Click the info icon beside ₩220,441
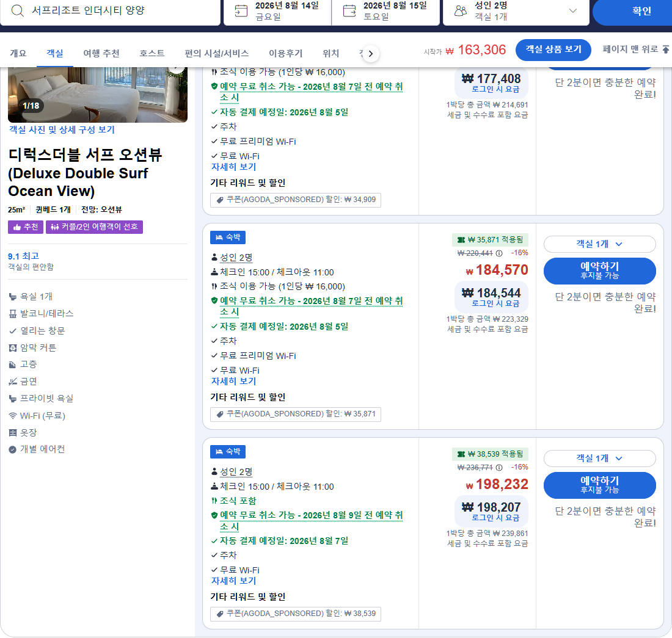 click(499, 253)
